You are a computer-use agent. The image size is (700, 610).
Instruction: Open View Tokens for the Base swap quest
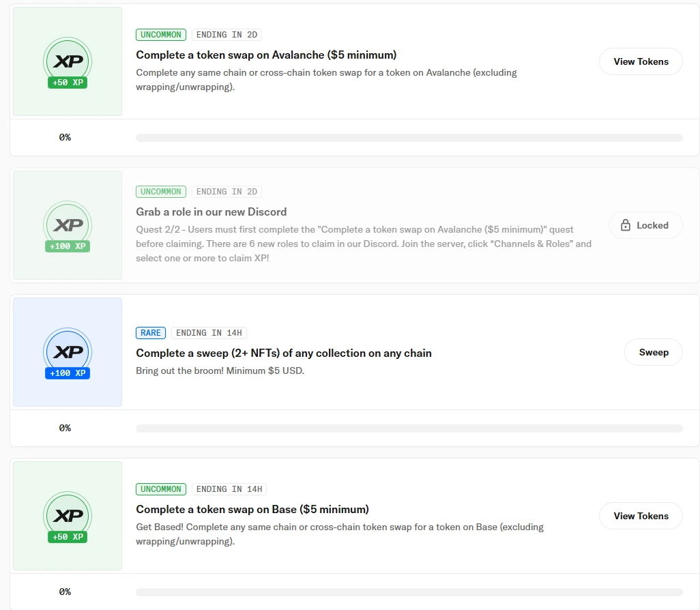tap(641, 516)
